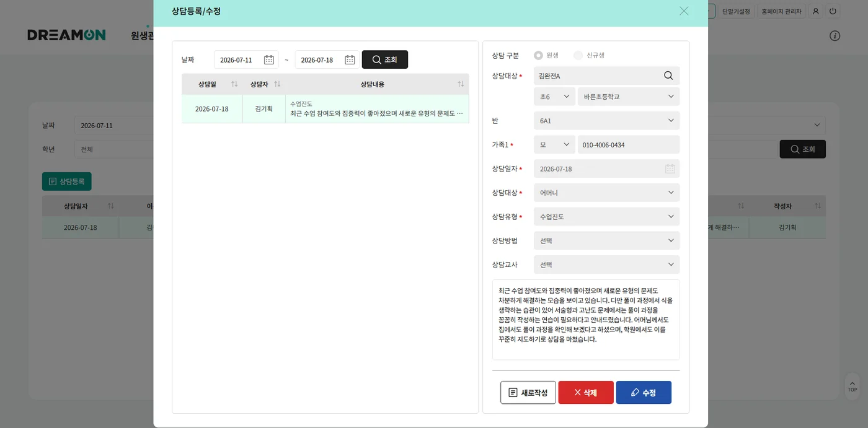The image size is (868, 428).
Task: Open 홈페이지 관리자 in top bar
Action: [x=781, y=11]
